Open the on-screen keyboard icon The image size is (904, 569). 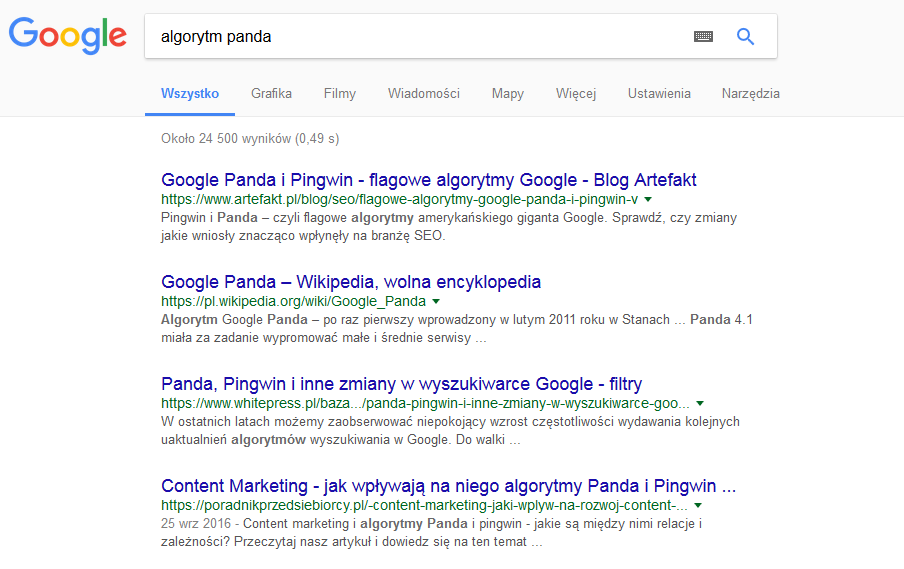[703, 36]
